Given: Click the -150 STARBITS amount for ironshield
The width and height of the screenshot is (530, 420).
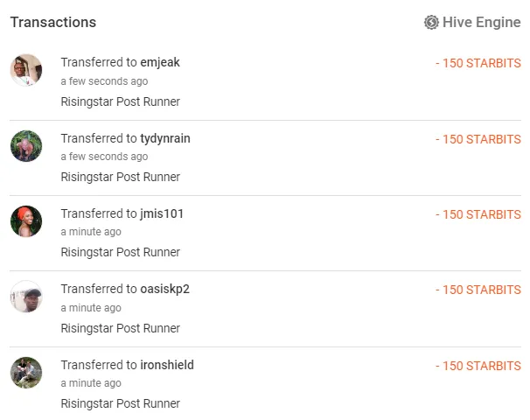Looking at the screenshot, I should tap(478, 366).
